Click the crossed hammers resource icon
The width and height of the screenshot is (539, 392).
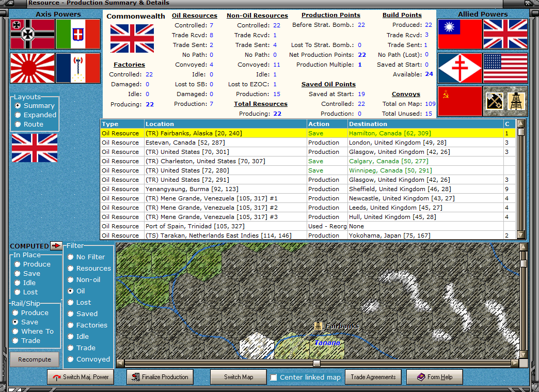click(x=494, y=101)
